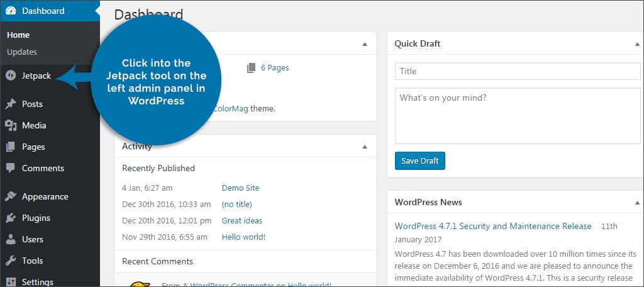Click the Quick Draft widget title
The height and width of the screenshot is (287, 644).
point(418,43)
